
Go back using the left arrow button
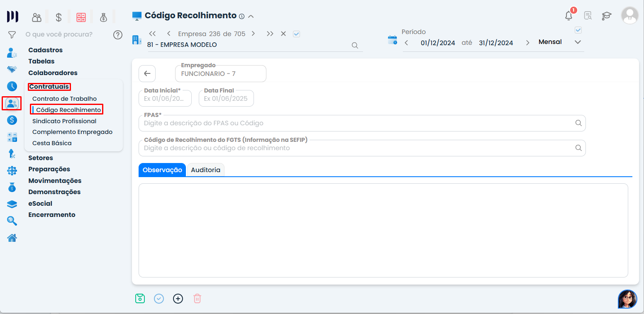tap(147, 73)
